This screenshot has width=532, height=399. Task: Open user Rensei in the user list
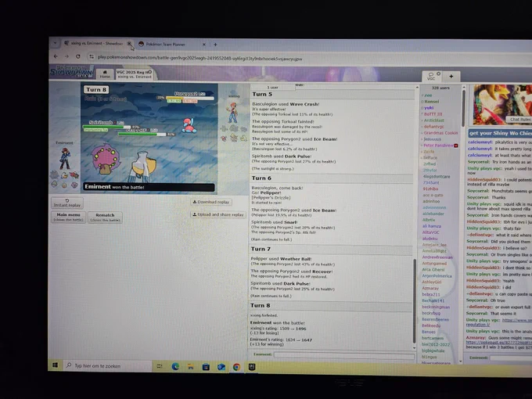[432, 102]
